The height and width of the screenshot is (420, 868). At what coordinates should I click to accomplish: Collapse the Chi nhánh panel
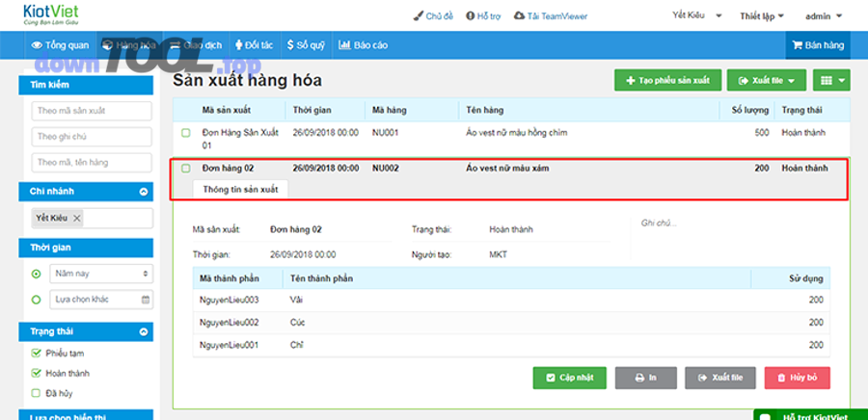coord(144,192)
